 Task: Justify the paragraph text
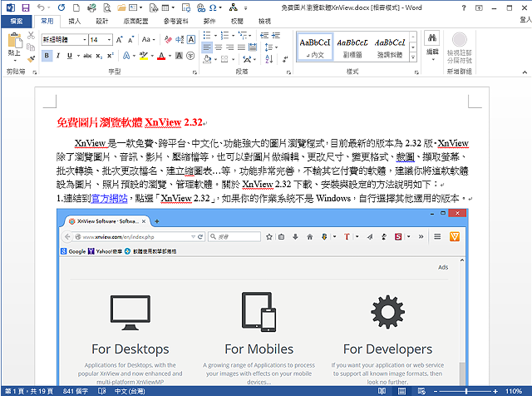click(241, 47)
